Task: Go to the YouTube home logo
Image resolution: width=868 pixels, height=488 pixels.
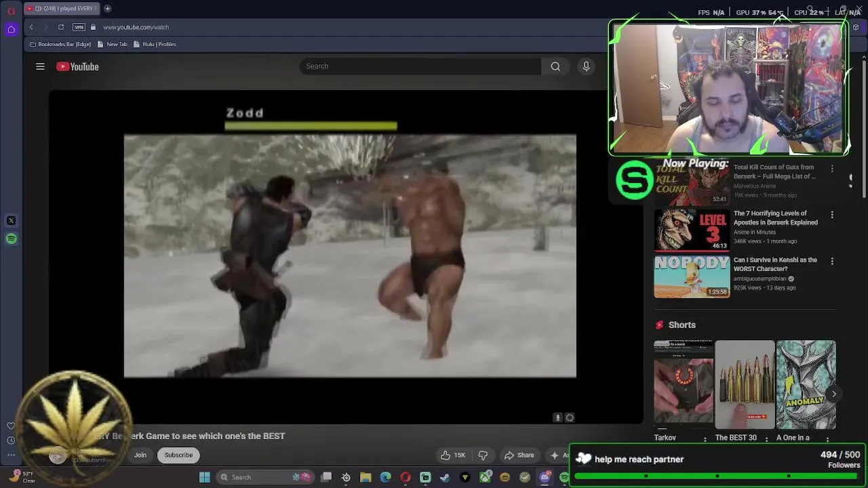Action: click(77, 66)
